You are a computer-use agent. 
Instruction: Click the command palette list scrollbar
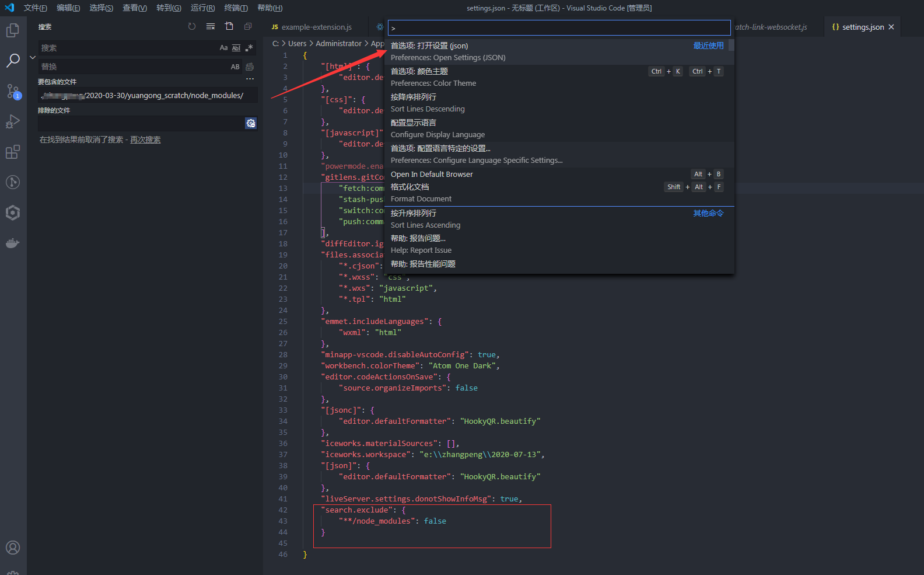pos(731,45)
